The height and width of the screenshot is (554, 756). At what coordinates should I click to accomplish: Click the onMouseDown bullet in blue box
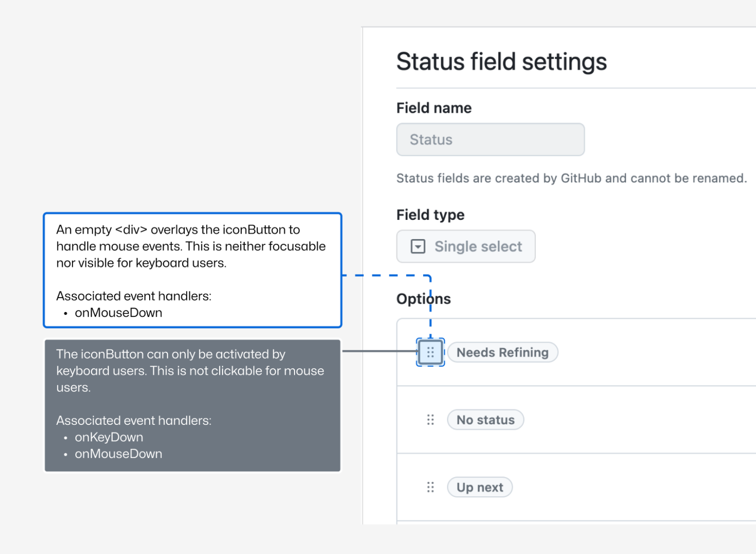[x=118, y=313]
